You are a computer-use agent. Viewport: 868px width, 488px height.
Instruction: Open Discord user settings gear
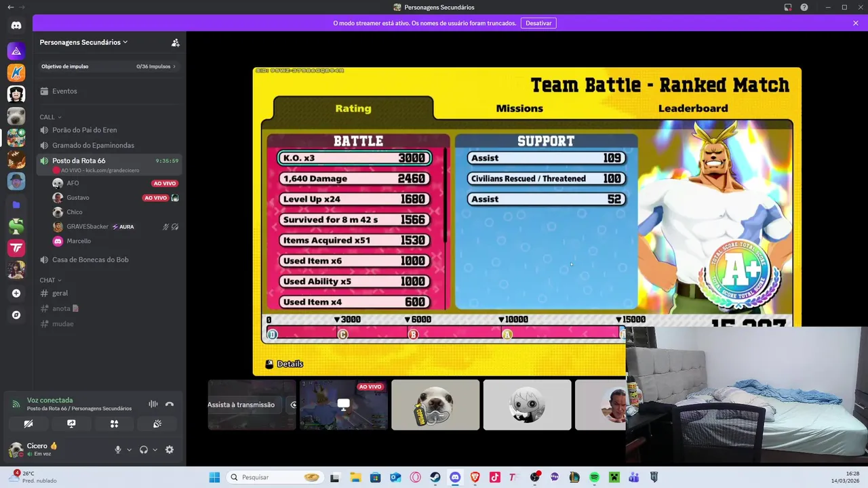(170, 449)
